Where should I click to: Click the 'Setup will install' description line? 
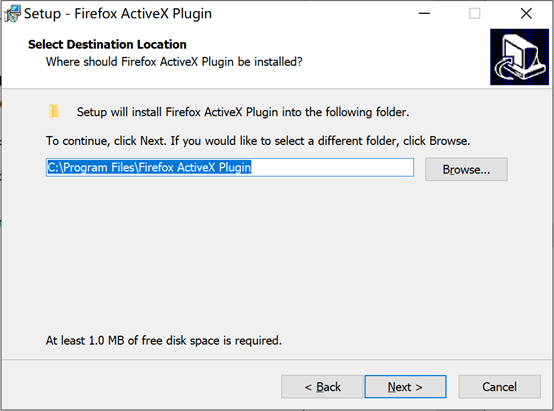click(x=243, y=112)
